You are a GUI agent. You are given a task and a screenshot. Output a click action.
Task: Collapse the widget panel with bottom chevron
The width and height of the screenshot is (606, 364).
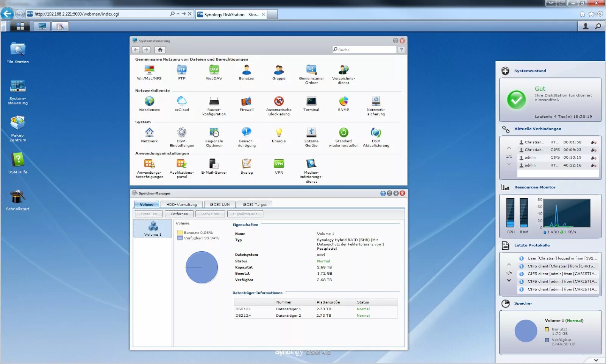596,360
